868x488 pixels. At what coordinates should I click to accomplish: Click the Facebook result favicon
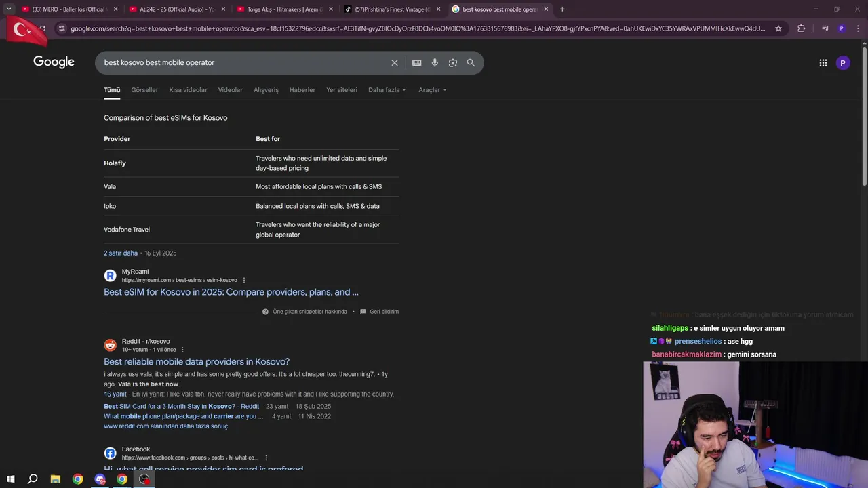pos(110,453)
